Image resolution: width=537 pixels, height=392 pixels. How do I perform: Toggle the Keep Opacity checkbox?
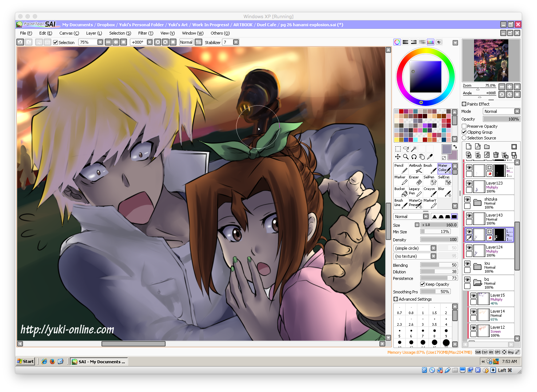click(422, 284)
